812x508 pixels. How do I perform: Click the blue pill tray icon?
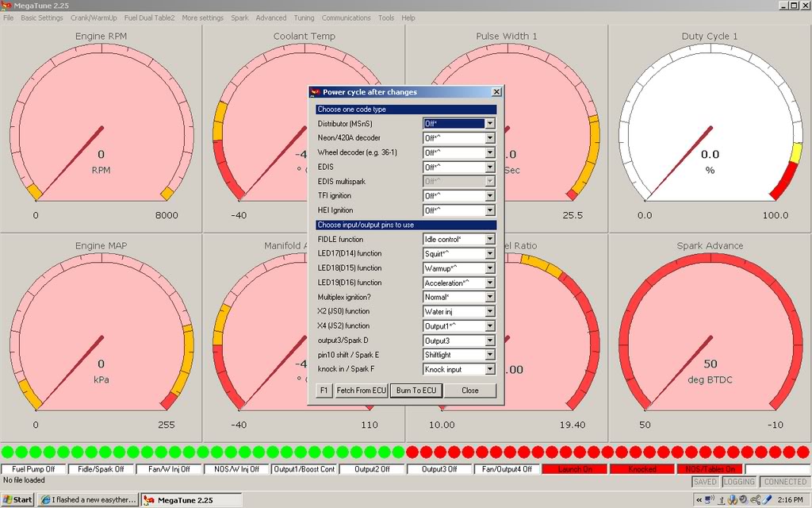point(768,500)
